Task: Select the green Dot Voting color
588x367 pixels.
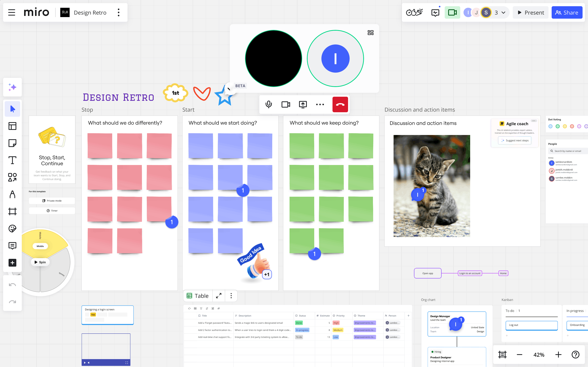Action: pos(558,126)
